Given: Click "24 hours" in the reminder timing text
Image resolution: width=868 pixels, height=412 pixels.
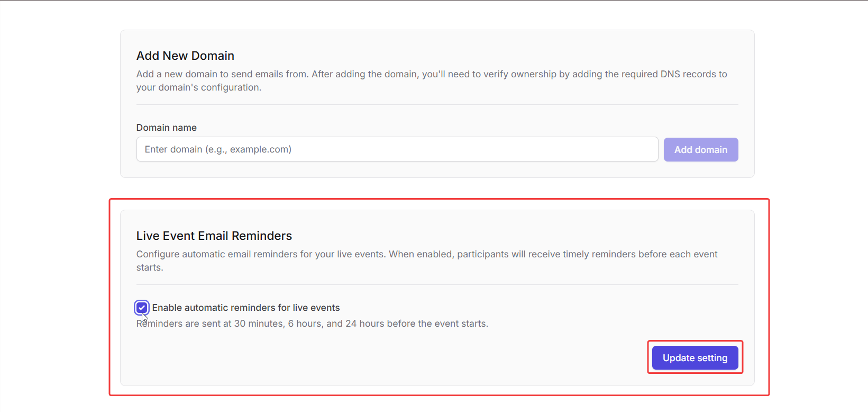Looking at the screenshot, I should (365, 324).
